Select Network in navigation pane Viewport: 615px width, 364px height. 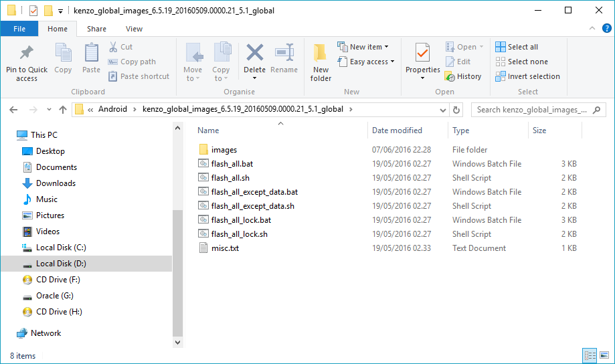click(x=46, y=333)
